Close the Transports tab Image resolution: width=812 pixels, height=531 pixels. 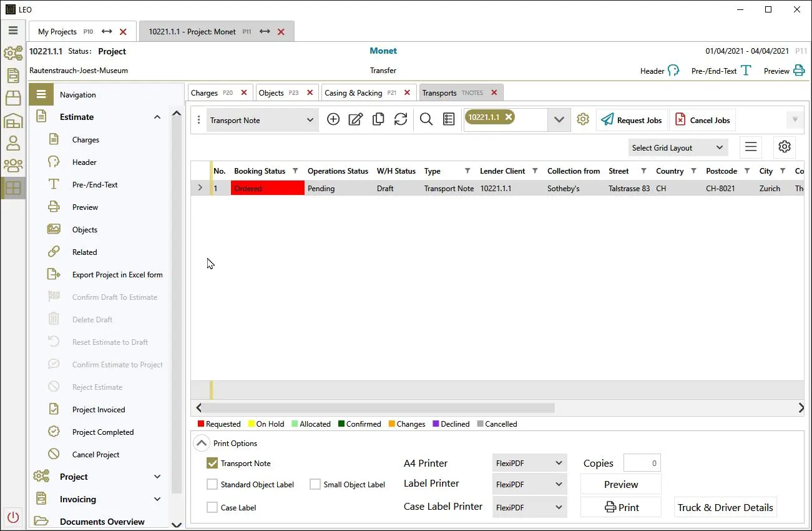click(494, 92)
